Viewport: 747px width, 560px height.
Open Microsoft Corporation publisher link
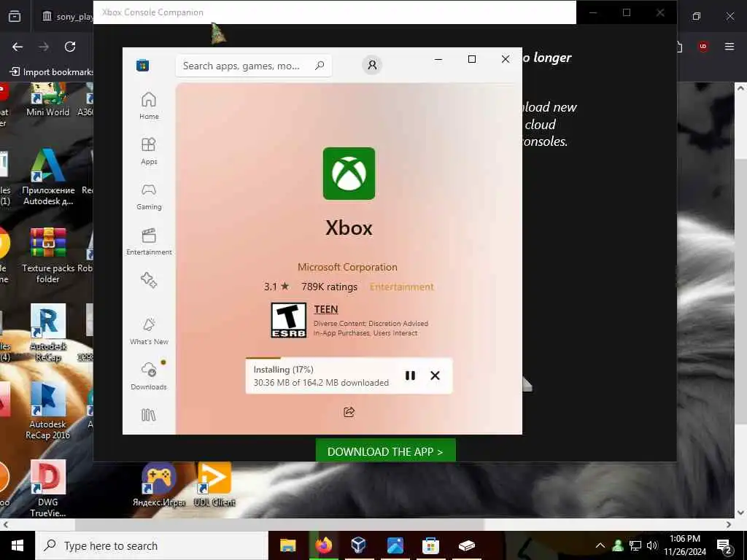pos(347,267)
